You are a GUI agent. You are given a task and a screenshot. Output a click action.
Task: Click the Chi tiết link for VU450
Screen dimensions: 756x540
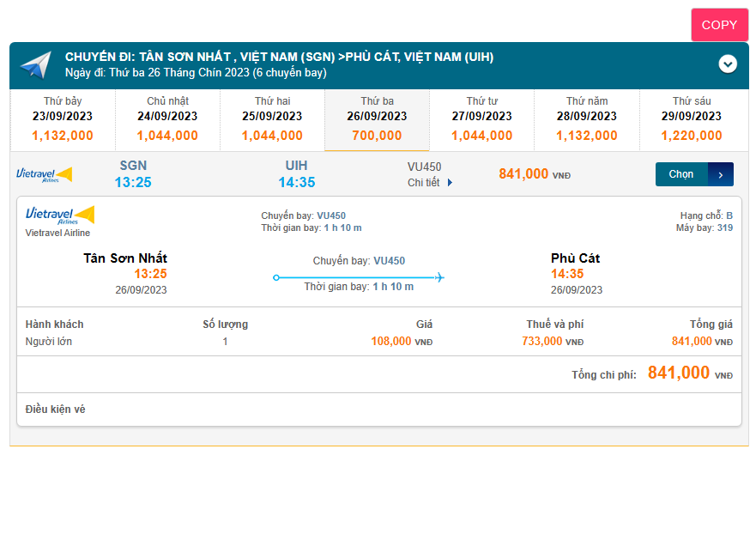425,183
